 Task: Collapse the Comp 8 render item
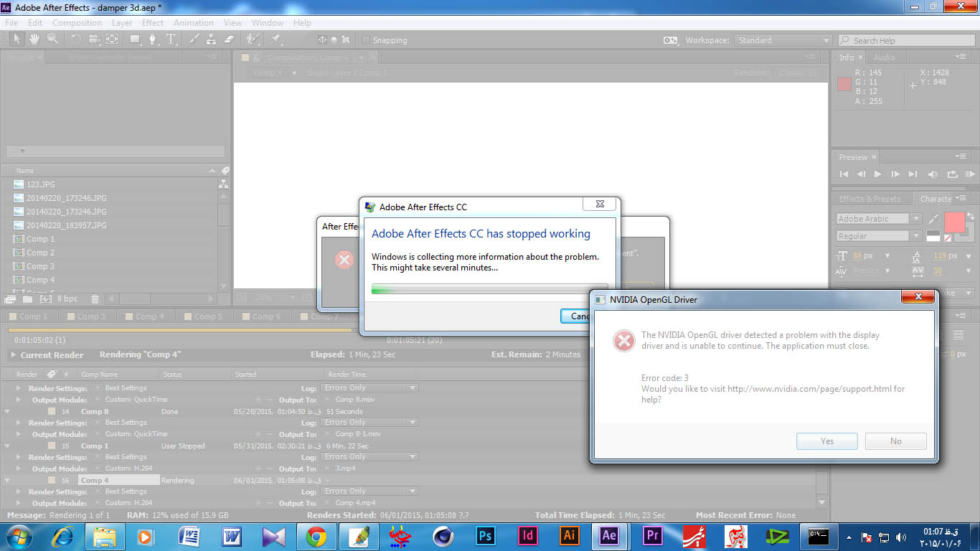[x=7, y=412]
